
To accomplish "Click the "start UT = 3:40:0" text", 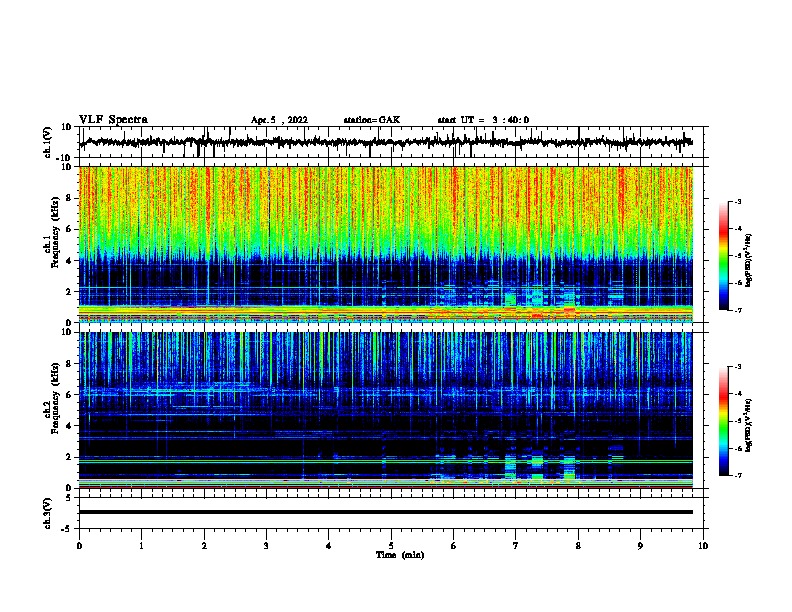I will [483, 120].
